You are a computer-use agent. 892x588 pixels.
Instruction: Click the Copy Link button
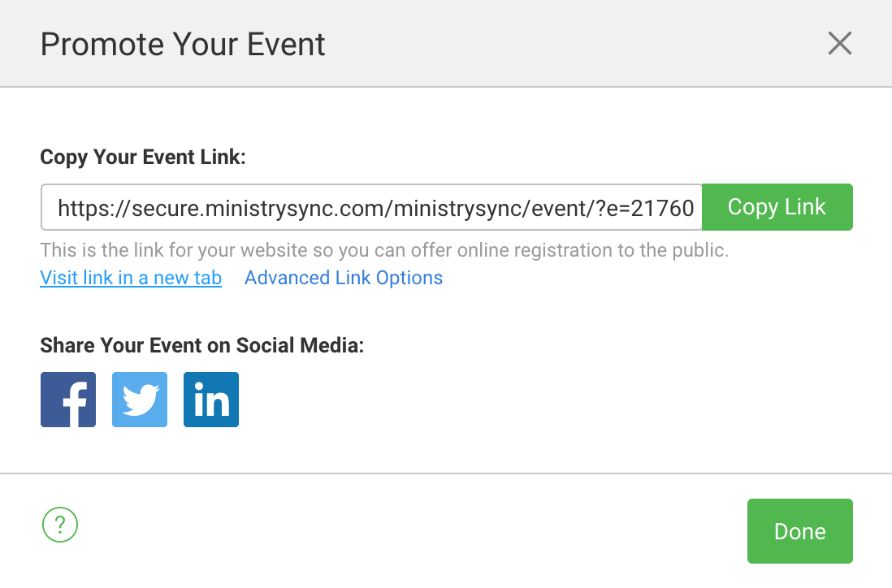pos(777,207)
